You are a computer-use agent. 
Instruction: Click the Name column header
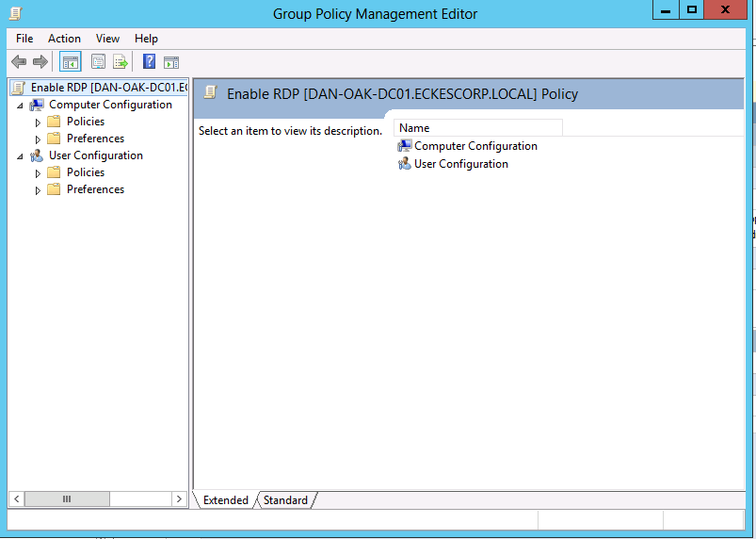click(x=477, y=128)
